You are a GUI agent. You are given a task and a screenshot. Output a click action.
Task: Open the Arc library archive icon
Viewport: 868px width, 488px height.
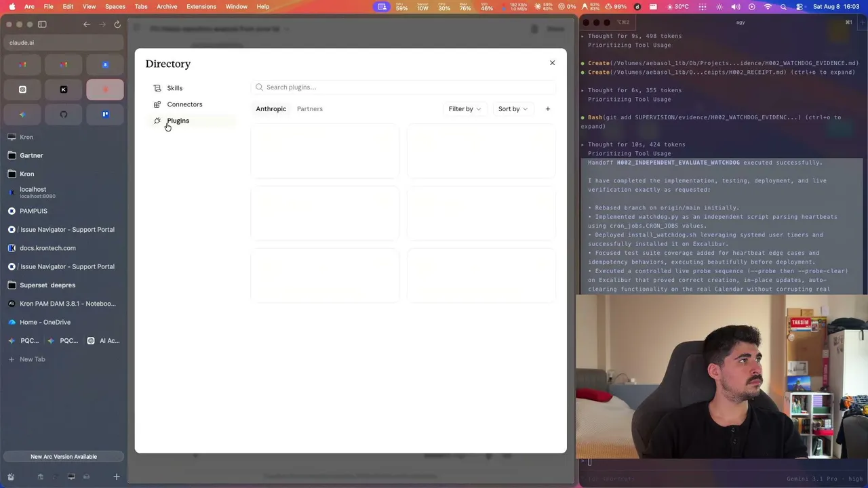(x=11, y=477)
